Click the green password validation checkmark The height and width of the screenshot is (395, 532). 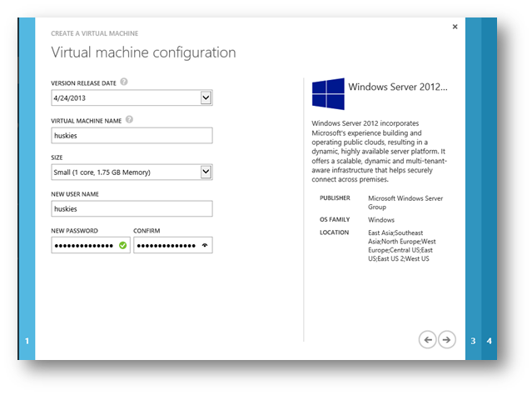pos(123,245)
